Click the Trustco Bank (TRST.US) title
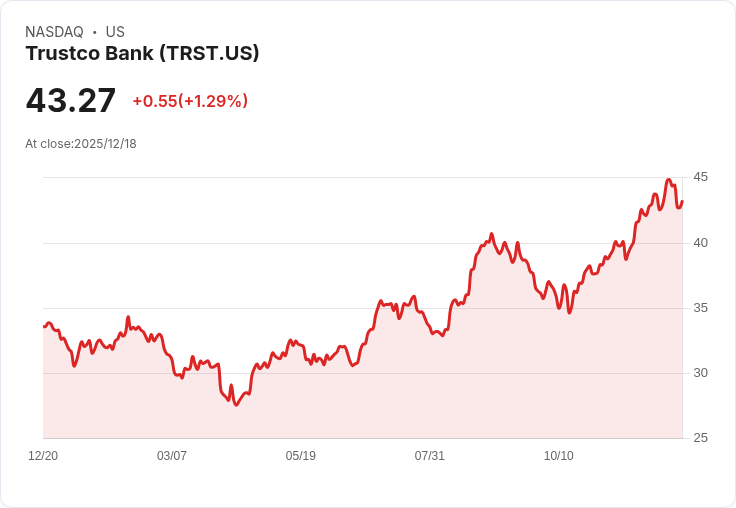This screenshot has width=736, height=508. pos(142,53)
